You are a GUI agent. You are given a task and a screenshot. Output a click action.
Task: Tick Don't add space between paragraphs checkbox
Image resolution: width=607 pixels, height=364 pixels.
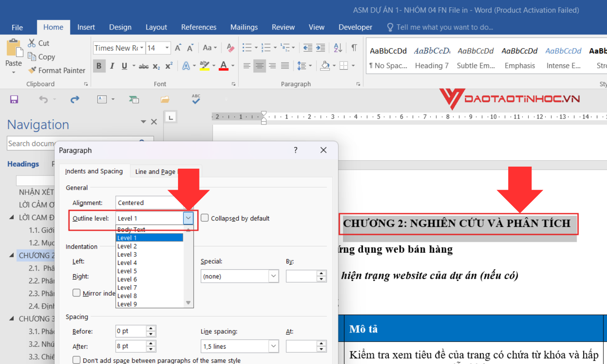point(76,360)
